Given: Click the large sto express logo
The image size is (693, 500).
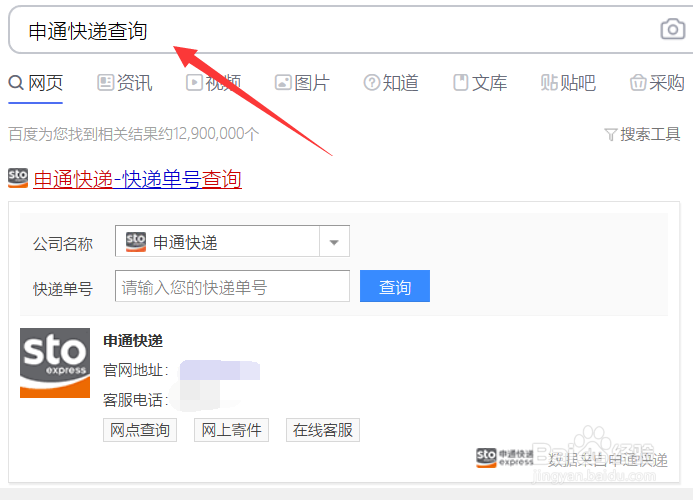Looking at the screenshot, I should [55, 363].
